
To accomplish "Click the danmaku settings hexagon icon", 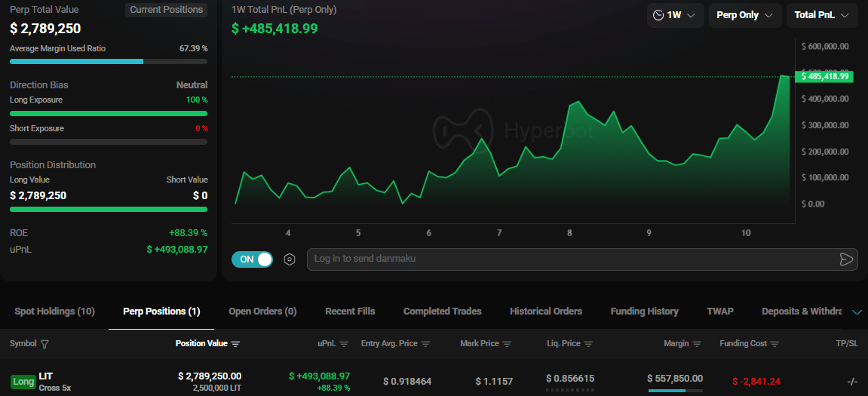I will [290, 259].
